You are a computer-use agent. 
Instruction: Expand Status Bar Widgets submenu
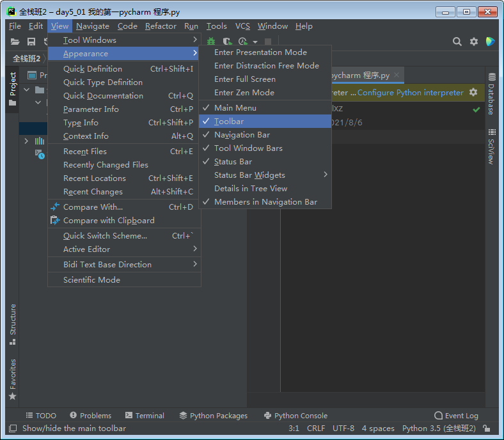[265, 175]
